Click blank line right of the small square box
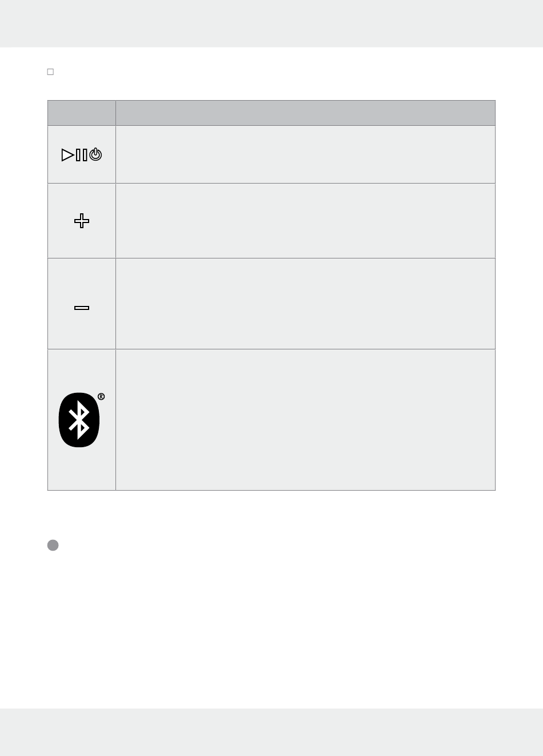 click(x=274, y=72)
